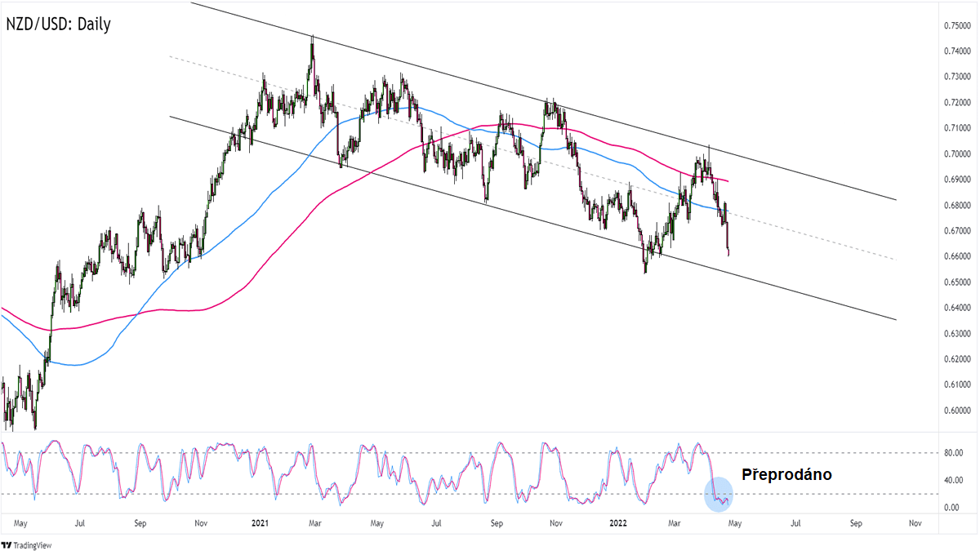Click the 0.69000 price axis label
This screenshot has width=980, height=551.
tap(957, 180)
